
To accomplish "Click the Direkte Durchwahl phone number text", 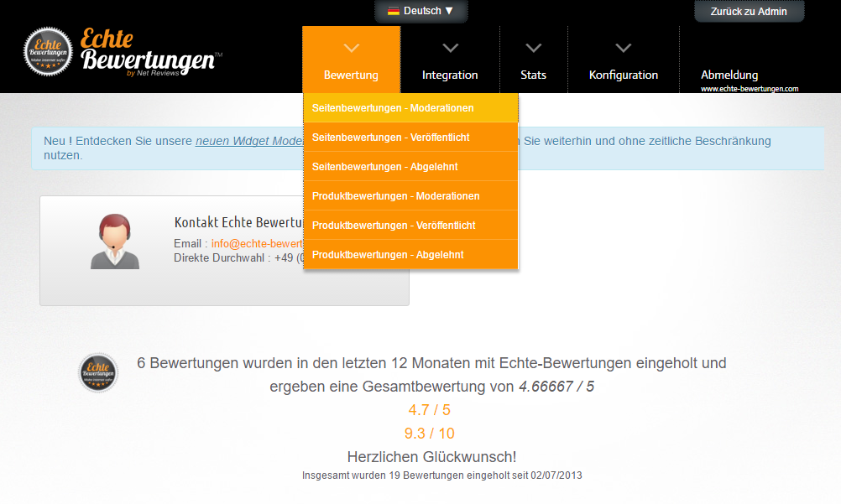I will (x=238, y=258).
